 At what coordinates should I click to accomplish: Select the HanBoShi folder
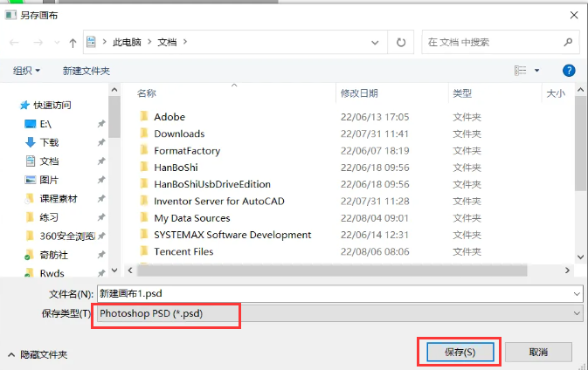pyautogui.click(x=176, y=168)
